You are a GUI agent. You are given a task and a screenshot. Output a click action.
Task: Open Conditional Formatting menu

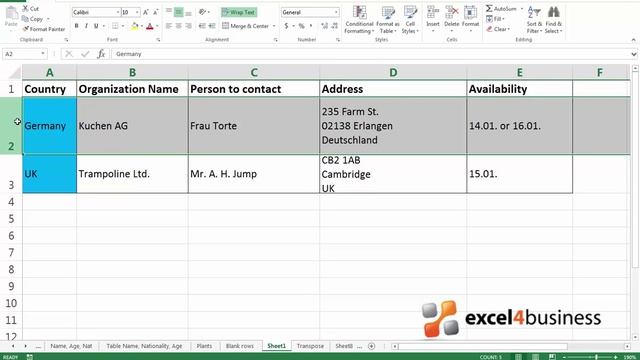359,20
